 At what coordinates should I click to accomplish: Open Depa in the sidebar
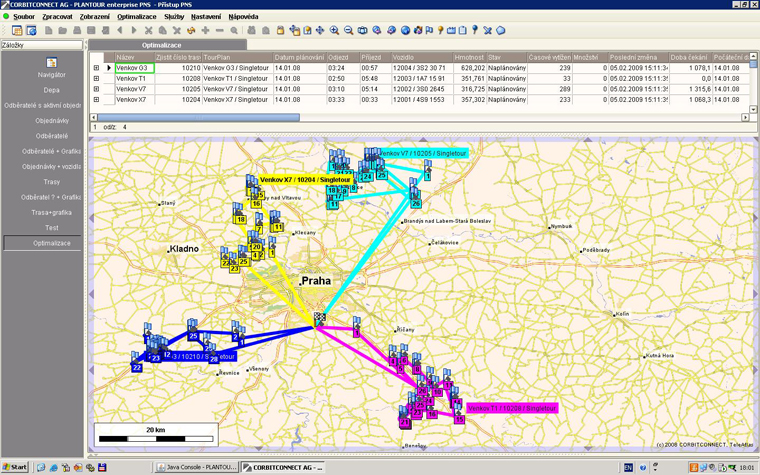pos(51,90)
